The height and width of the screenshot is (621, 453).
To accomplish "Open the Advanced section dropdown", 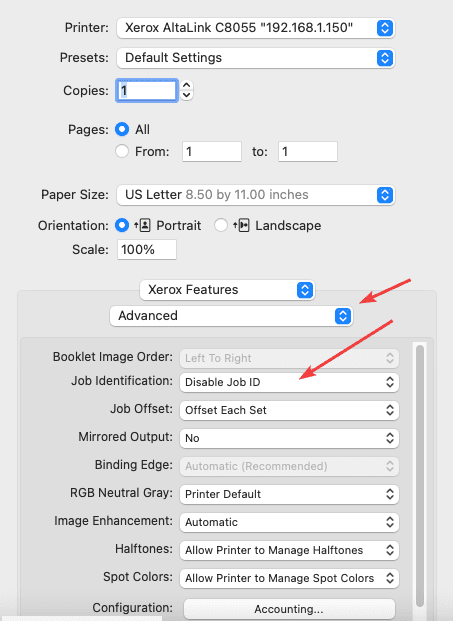I will (231, 316).
